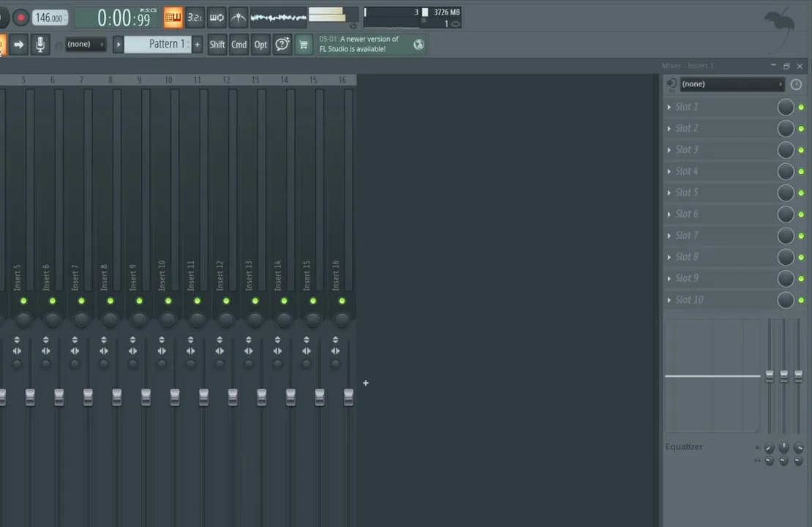The height and width of the screenshot is (527, 812).
Task: Disable Slot 4 with its green LED
Action: [801, 171]
